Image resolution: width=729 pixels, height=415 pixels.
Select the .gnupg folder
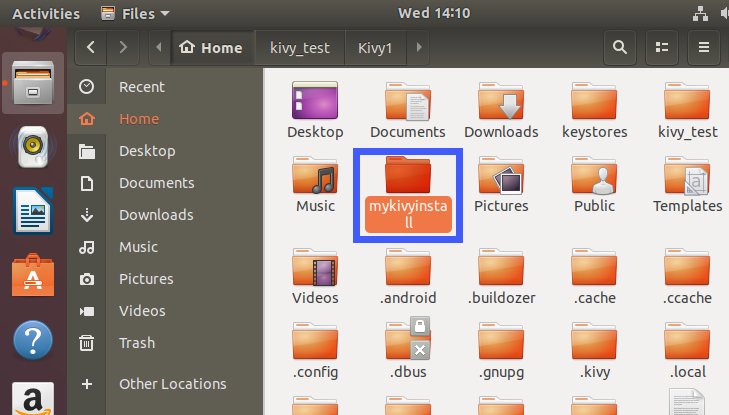[x=501, y=350]
